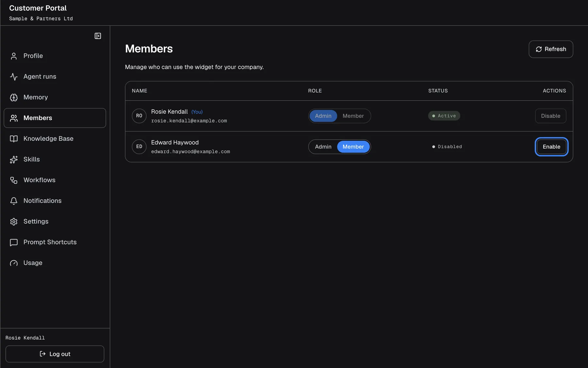Click the Notifications bell icon
The image size is (588, 368).
tap(14, 201)
